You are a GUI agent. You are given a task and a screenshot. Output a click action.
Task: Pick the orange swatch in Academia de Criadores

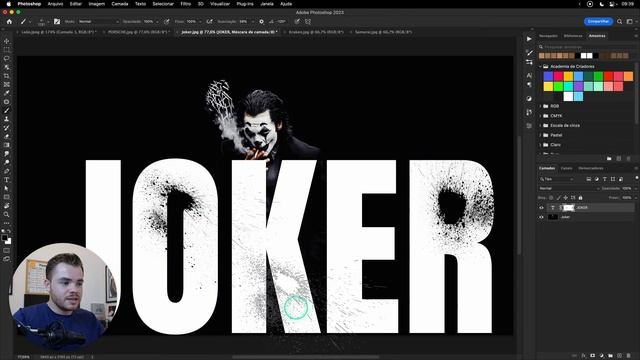point(628,76)
